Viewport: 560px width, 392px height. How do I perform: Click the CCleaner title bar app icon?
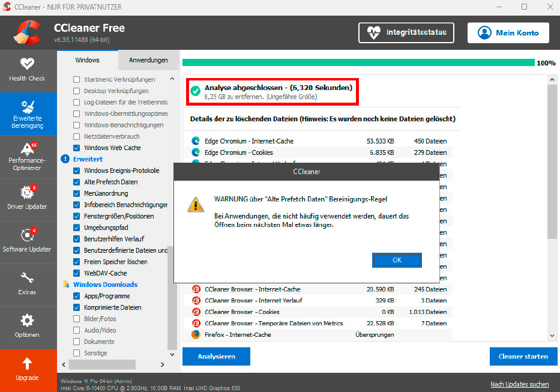(7, 7)
